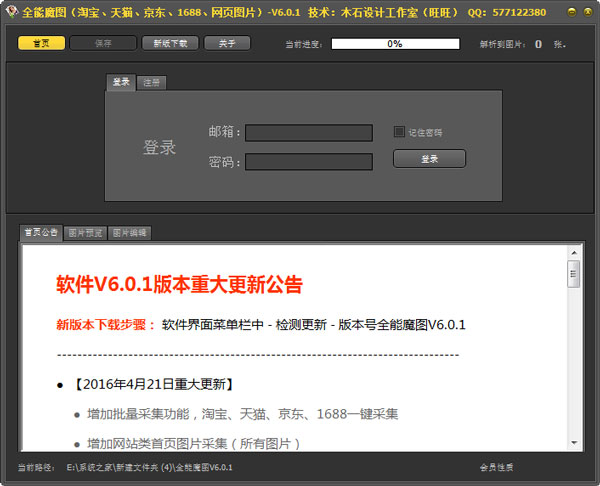Enable the 记住密码 checkbox
This screenshot has width=600, height=486.
[399, 132]
